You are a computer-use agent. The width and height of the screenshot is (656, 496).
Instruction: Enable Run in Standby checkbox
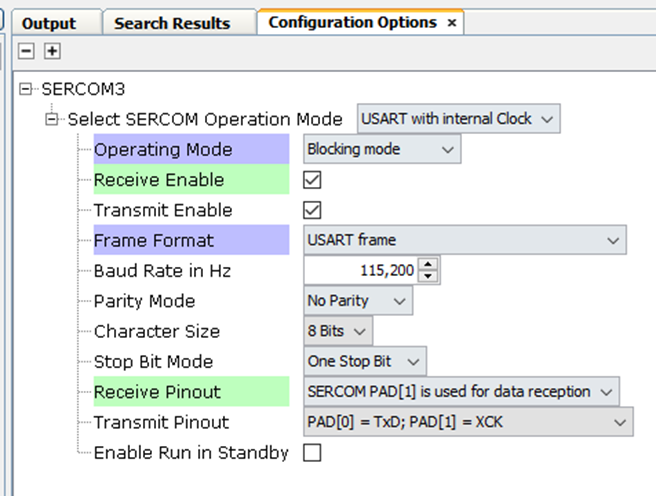pyautogui.click(x=312, y=452)
